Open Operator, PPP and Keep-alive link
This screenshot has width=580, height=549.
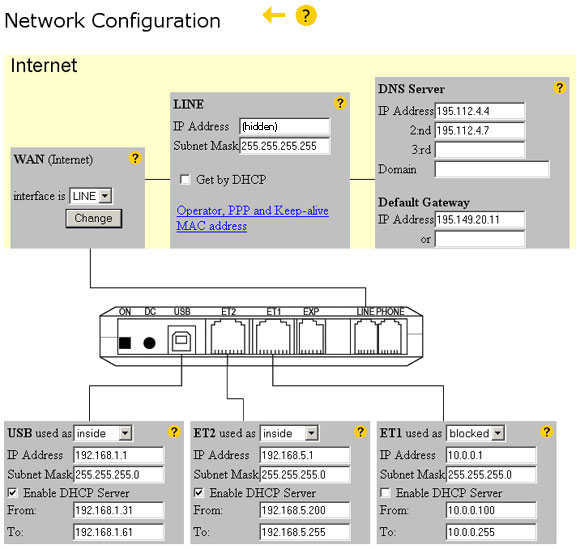point(253,210)
